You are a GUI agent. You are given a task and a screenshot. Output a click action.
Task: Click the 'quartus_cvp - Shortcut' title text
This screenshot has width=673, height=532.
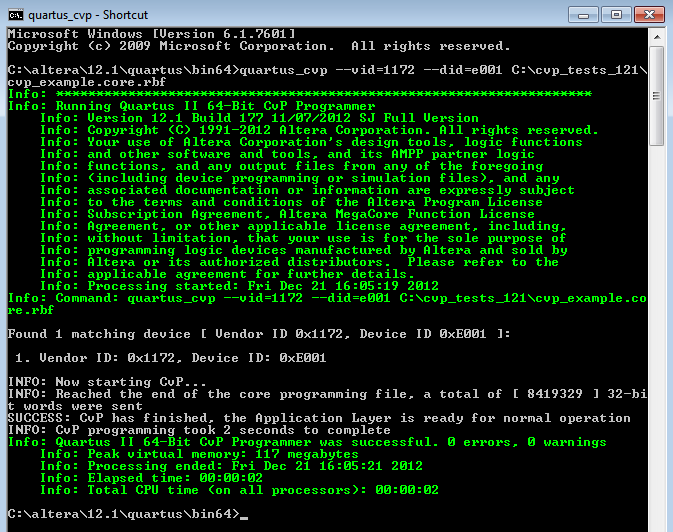click(x=88, y=15)
